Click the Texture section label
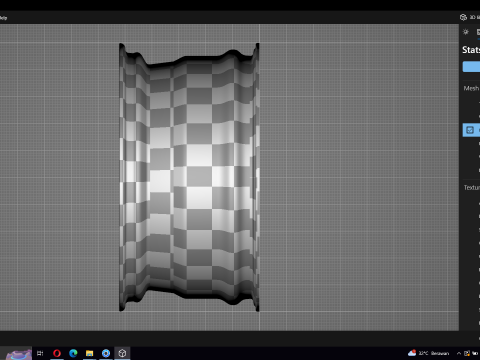Screen dimensions: 480x360 [472, 188]
